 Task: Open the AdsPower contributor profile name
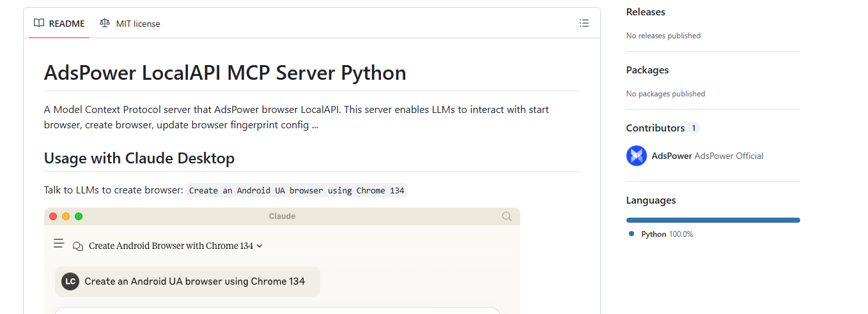(672, 156)
